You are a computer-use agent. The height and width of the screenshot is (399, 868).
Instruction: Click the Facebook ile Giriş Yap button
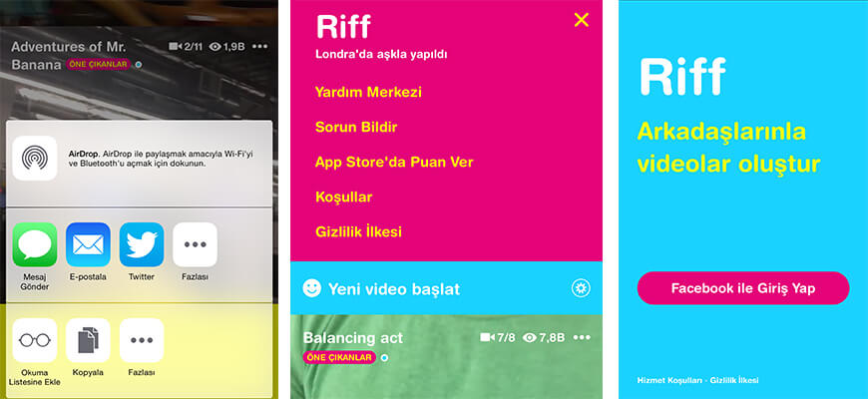point(743,288)
